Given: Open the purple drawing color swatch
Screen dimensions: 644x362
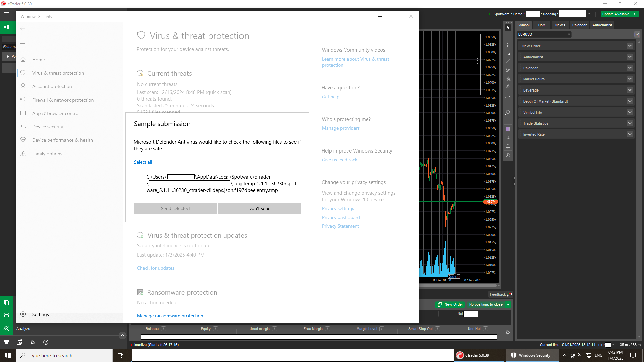Looking at the screenshot, I should [x=508, y=129].
